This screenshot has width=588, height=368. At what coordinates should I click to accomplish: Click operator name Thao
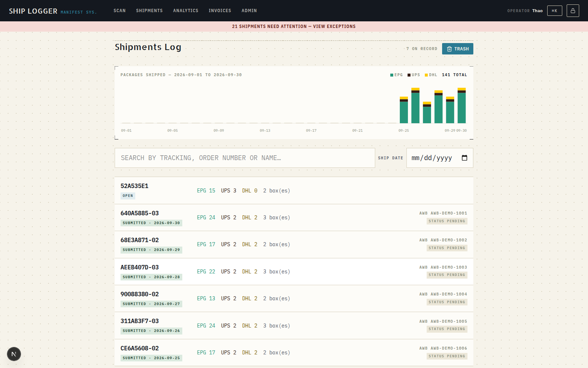point(537,11)
